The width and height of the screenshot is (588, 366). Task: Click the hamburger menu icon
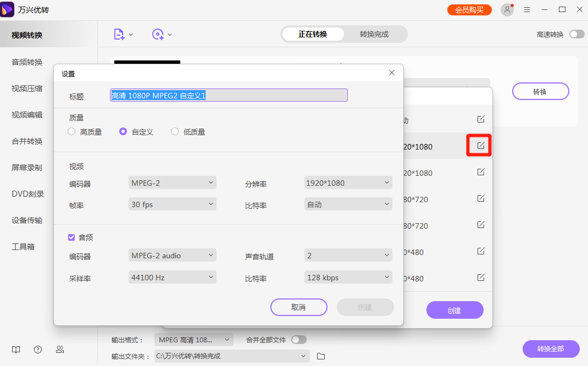pyautogui.click(x=526, y=9)
